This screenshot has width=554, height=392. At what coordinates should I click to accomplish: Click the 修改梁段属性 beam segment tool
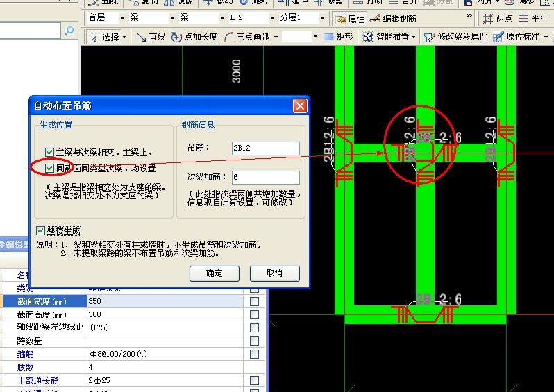(x=456, y=37)
